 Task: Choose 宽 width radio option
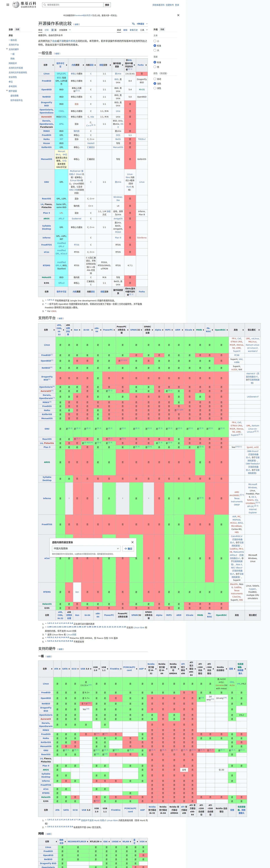tap(155, 67)
